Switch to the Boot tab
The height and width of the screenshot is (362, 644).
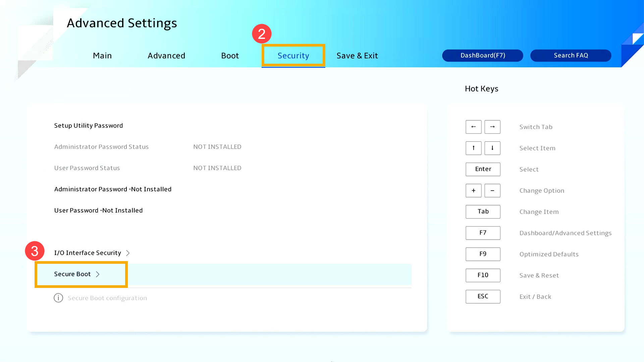pos(230,56)
